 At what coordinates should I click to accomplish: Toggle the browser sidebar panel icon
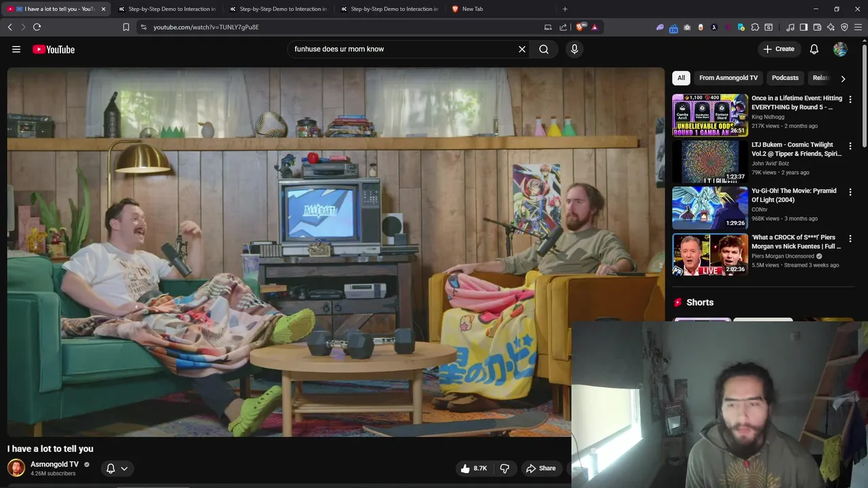[804, 27]
